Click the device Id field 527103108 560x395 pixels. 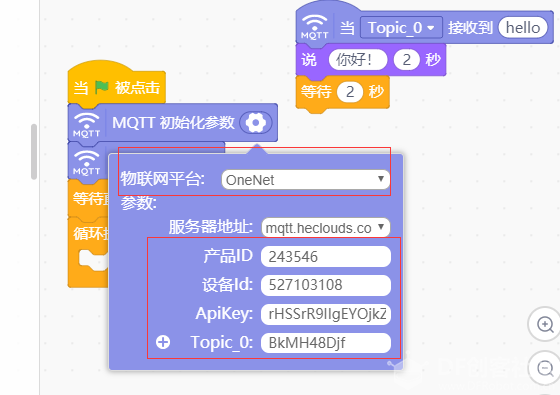[326, 285]
